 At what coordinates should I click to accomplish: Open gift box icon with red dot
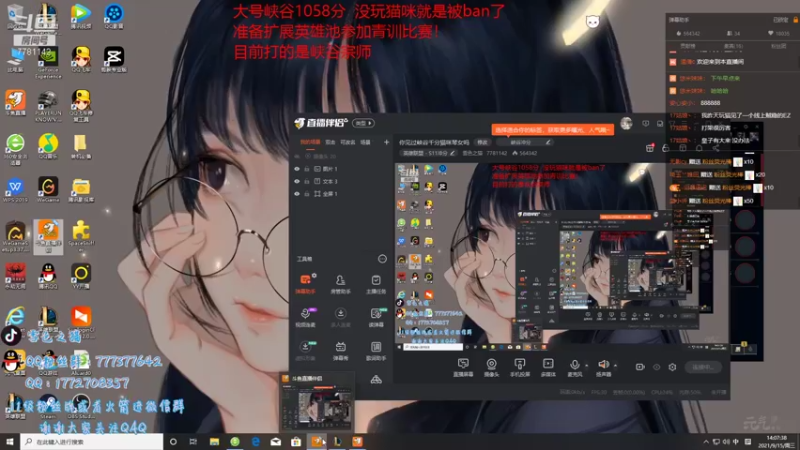(x=650, y=148)
